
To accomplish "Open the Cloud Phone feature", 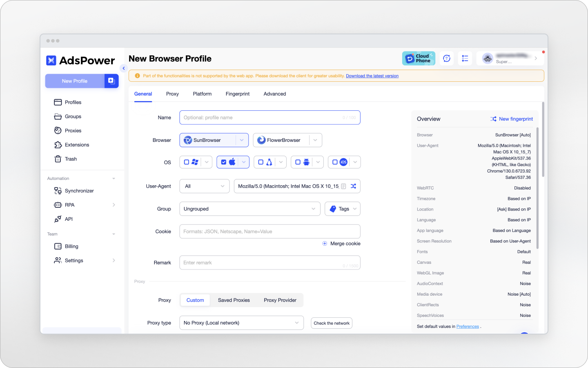I will (419, 58).
